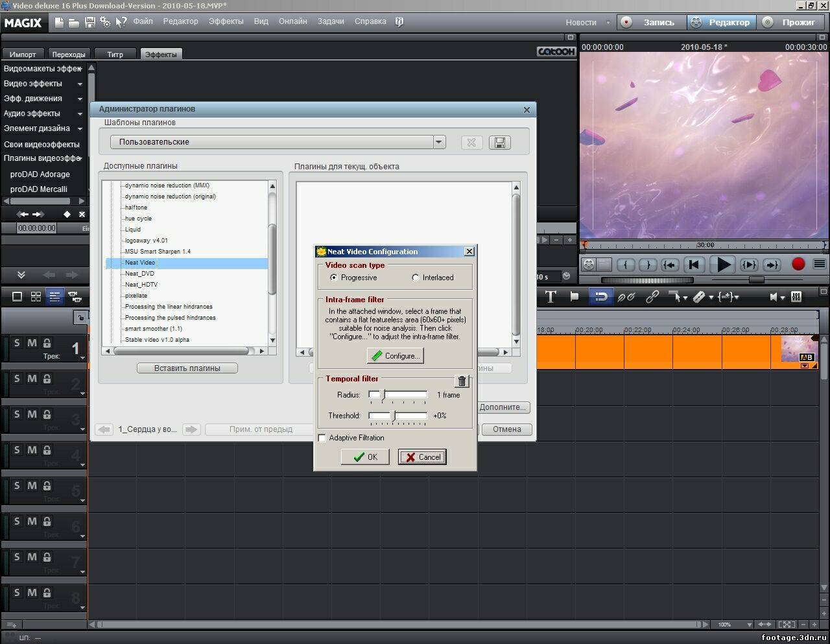The image size is (830, 644).
Task: Select the Interlaced scan type
Action: point(416,278)
